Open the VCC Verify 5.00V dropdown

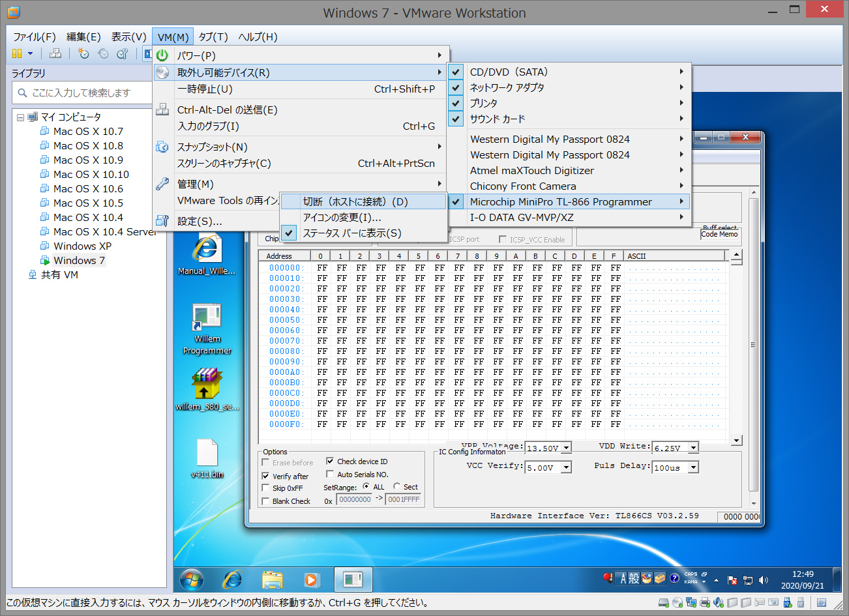566,467
